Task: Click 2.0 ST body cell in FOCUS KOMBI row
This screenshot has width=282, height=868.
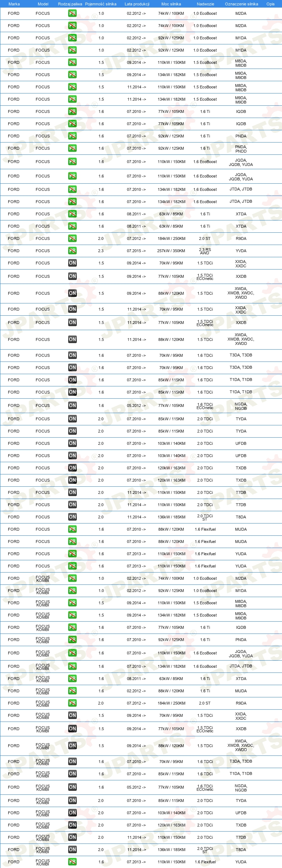Action: (x=204, y=703)
